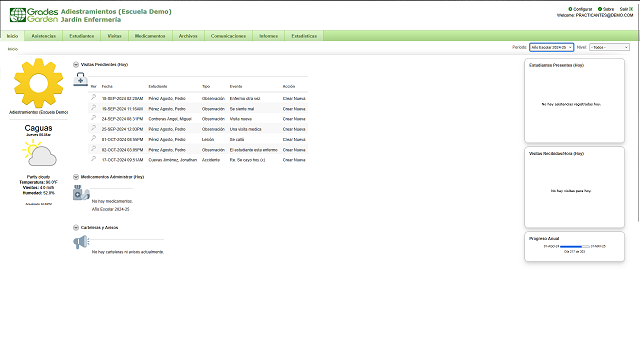Open the Estudiantes tab
The image size is (640, 360).
pos(82,36)
